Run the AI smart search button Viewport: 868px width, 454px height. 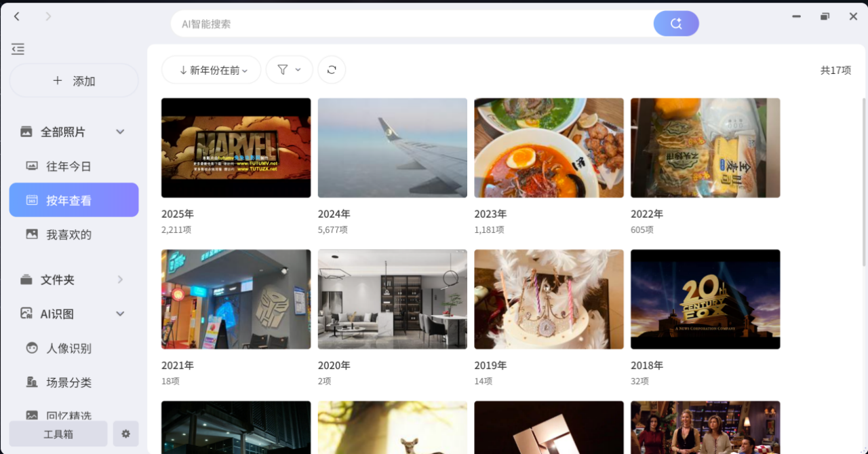[x=676, y=24]
